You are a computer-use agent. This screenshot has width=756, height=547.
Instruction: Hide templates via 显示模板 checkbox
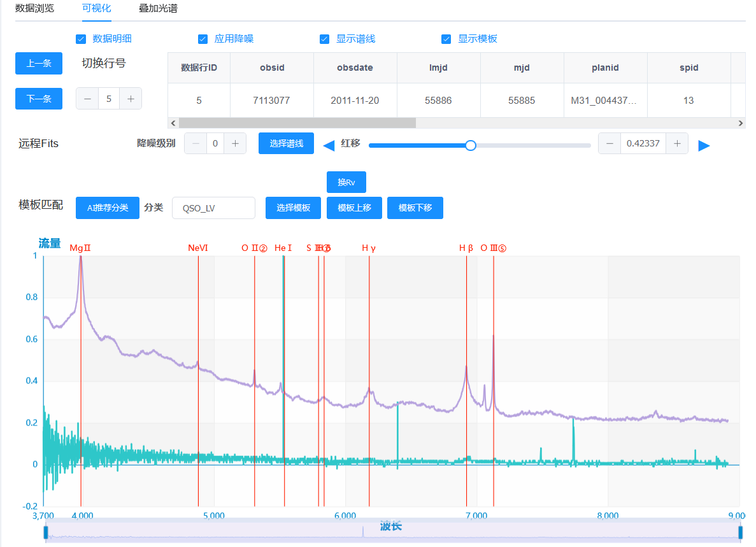pyautogui.click(x=446, y=39)
